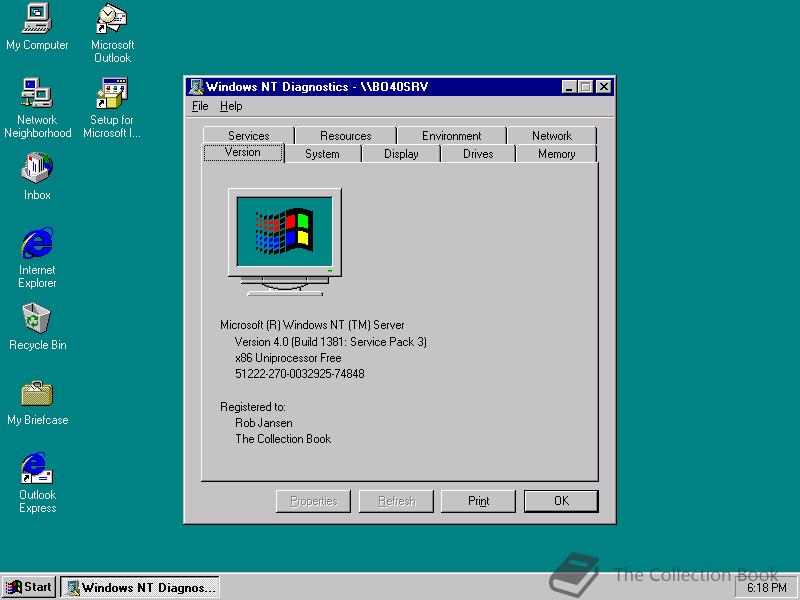This screenshot has height=600, width=800.
Task: Click the greyed-out Refresh button
Action: [x=396, y=501]
